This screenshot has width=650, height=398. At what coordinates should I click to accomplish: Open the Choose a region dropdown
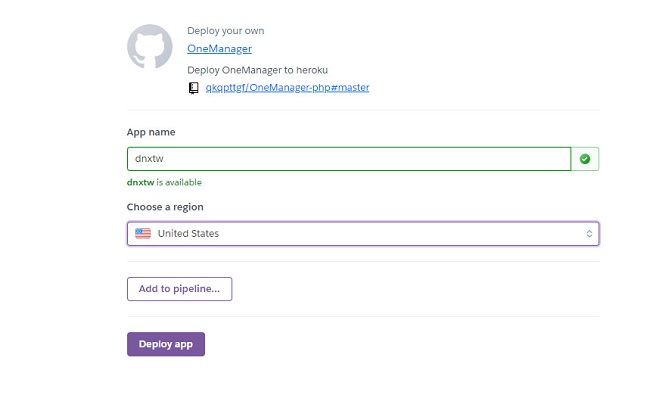tap(363, 233)
